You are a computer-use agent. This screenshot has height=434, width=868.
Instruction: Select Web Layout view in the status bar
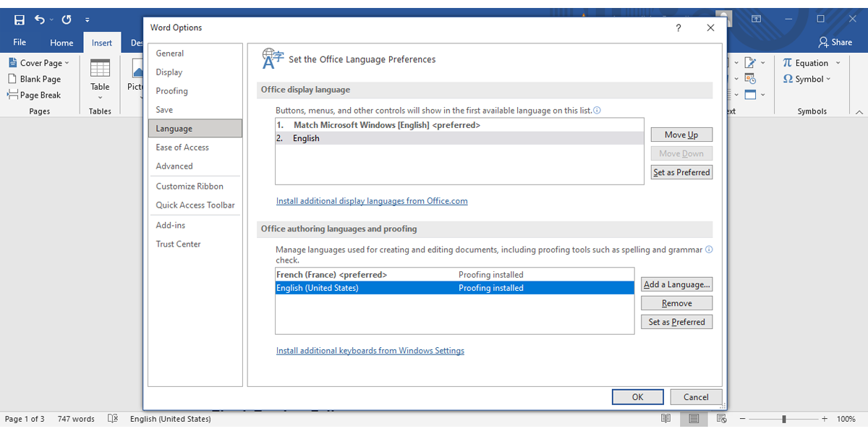720,418
